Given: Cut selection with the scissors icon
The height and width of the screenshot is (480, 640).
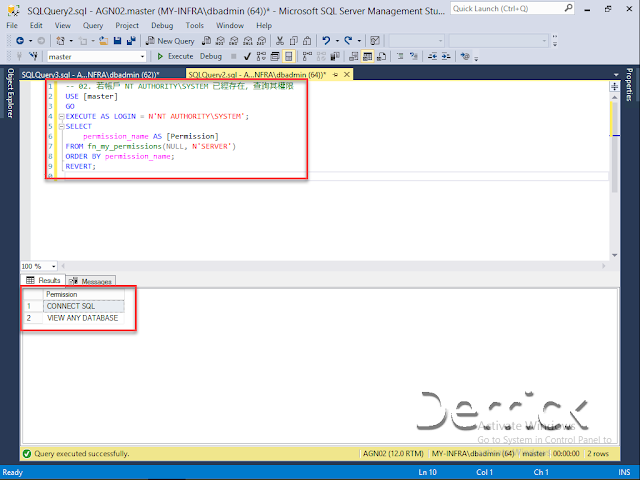Looking at the screenshot, I should pyautogui.click(x=280, y=41).
